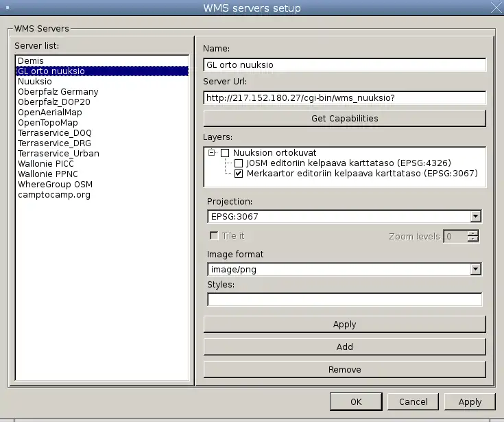Click into the Name text field
The image size is (504, 422).
tap(344, 65)
